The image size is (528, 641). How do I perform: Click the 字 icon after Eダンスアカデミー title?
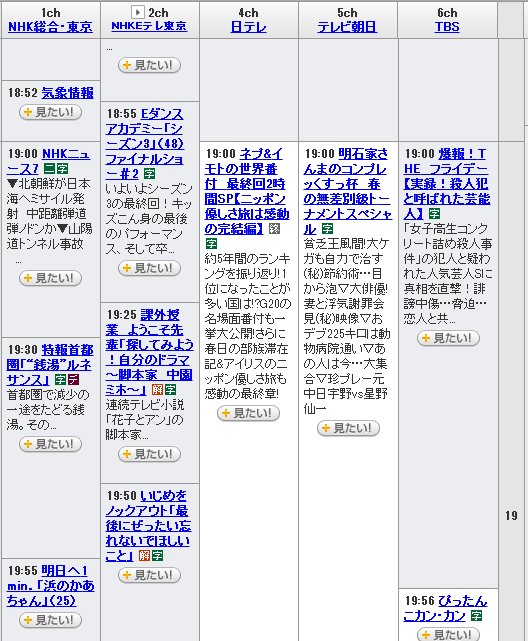[150, 174]
